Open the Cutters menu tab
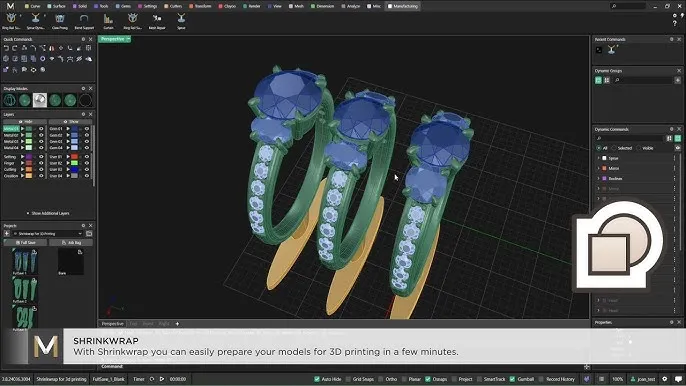 tap(173, 6)
